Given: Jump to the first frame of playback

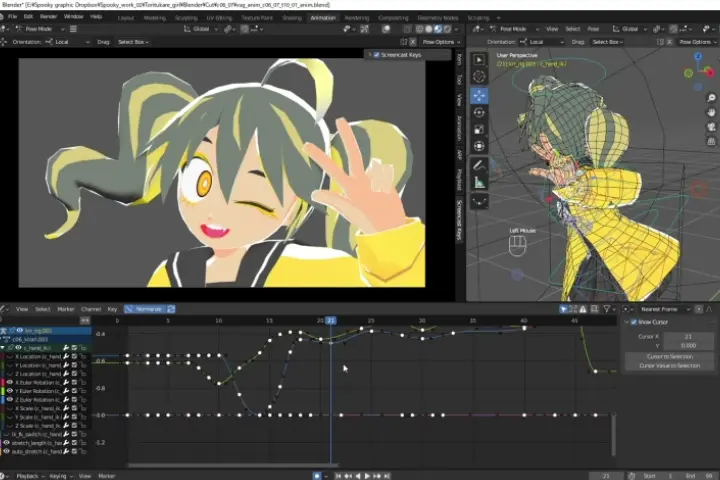Looking at the screenshot, I should 338,476.
